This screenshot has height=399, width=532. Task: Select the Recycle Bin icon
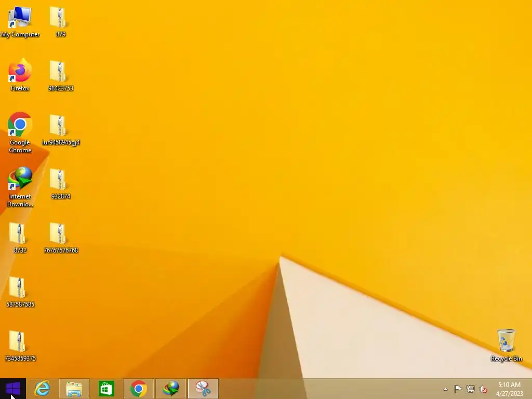506,345
